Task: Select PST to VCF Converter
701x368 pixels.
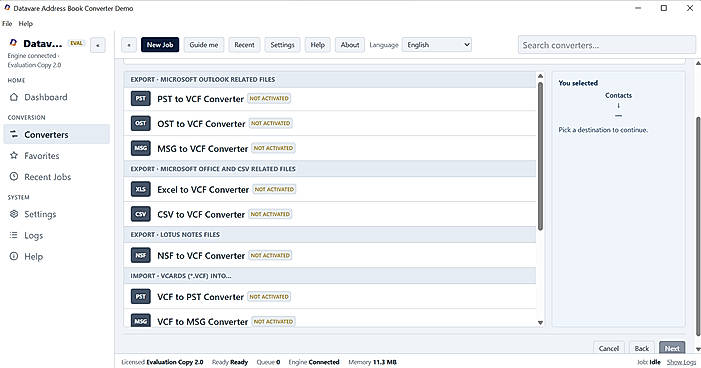Action: click(330, 99)
